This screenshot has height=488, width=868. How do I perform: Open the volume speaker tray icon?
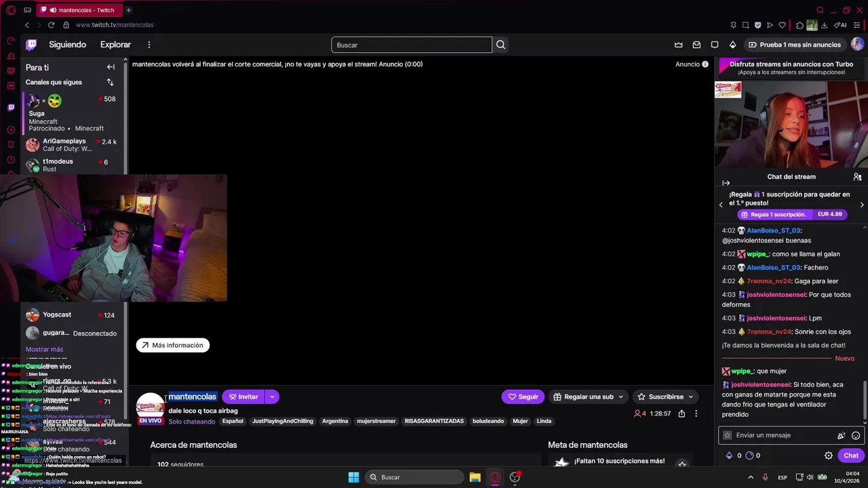tap(809, 477)
